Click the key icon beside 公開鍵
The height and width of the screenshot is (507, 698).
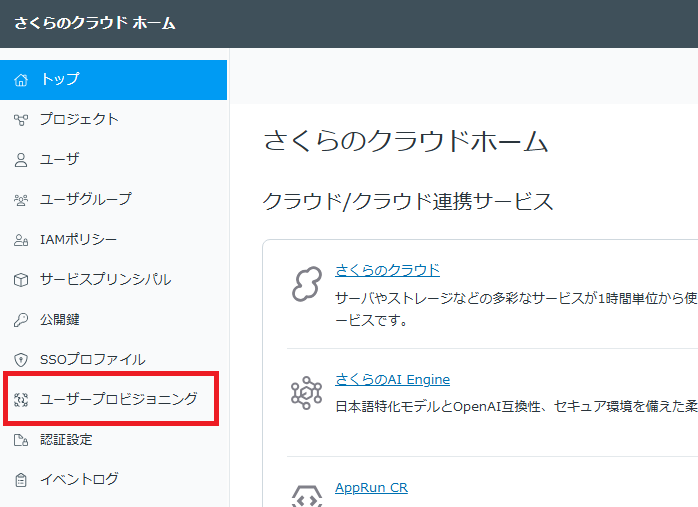pos(21,320)
